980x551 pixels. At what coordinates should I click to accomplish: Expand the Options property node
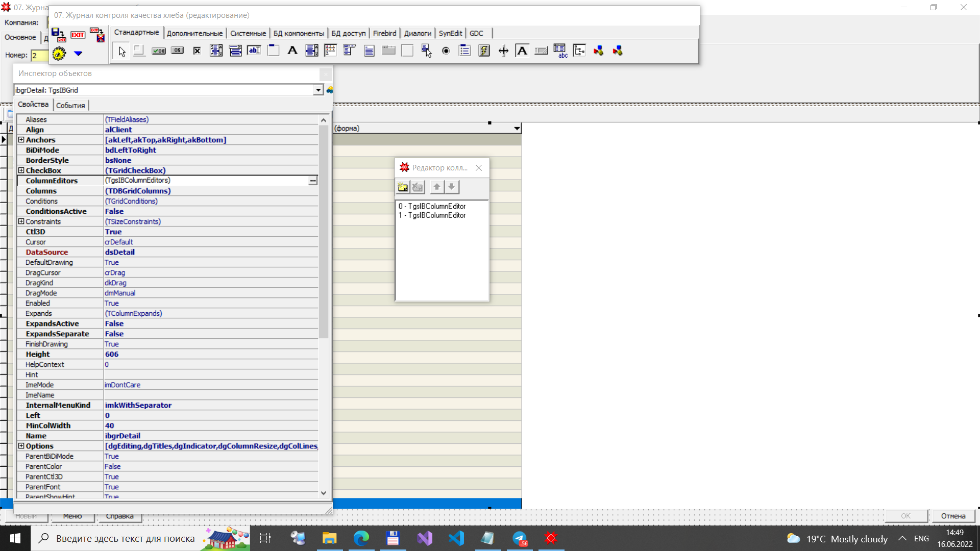[x=21, y=446]
